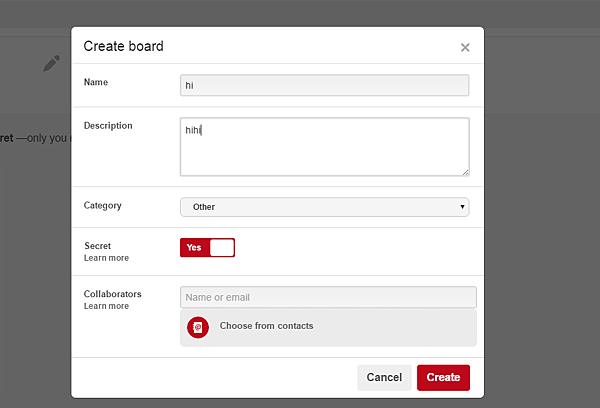Click the Description label

pos(108,126)
